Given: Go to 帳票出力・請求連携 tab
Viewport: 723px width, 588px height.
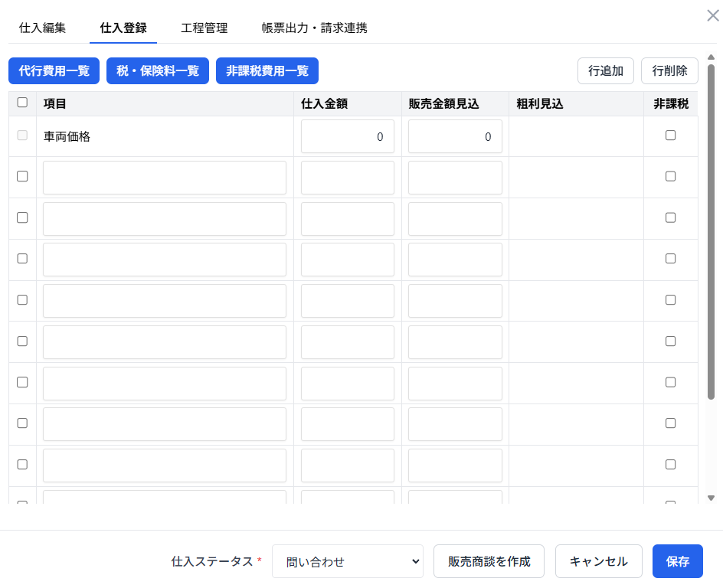Looking at the screenshot, I should 314,28.
